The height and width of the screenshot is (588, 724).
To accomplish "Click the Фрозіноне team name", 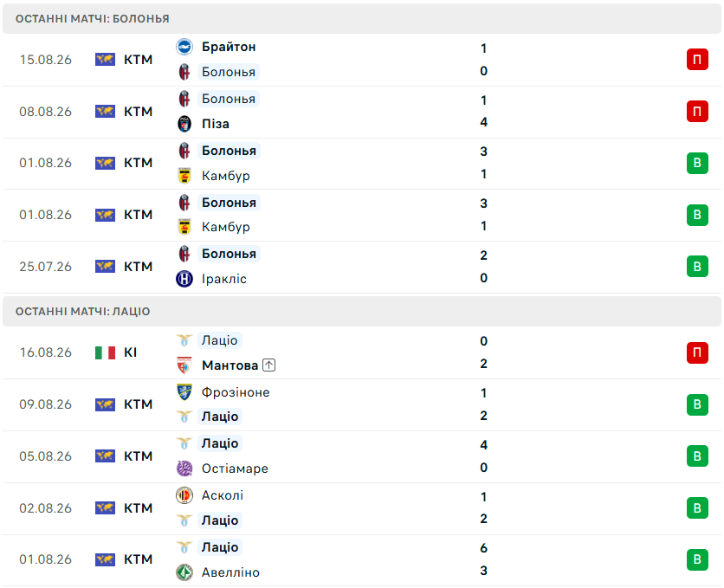I will click(236, 392).
